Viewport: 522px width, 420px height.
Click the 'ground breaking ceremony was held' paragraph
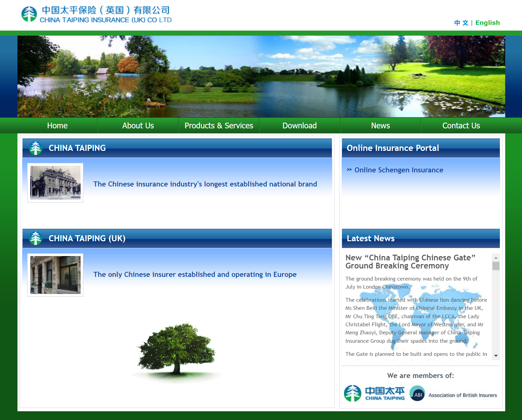pyautogui.click(x=411, y=283)
